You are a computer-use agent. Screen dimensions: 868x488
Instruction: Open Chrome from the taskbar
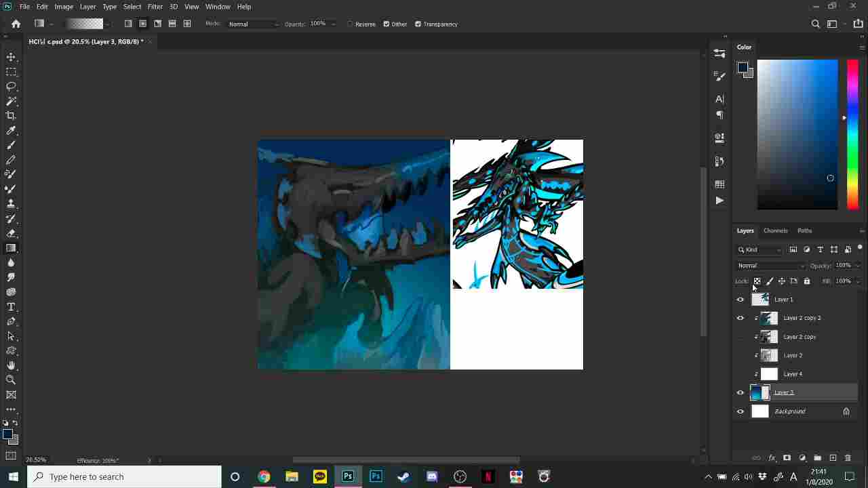click(264, 476)
